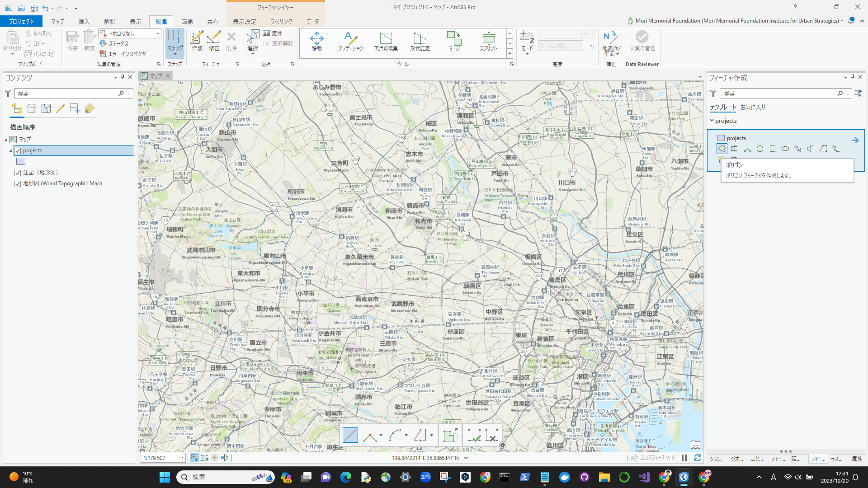Toggle World Topographic Map layer visibility

click(18, 183)
